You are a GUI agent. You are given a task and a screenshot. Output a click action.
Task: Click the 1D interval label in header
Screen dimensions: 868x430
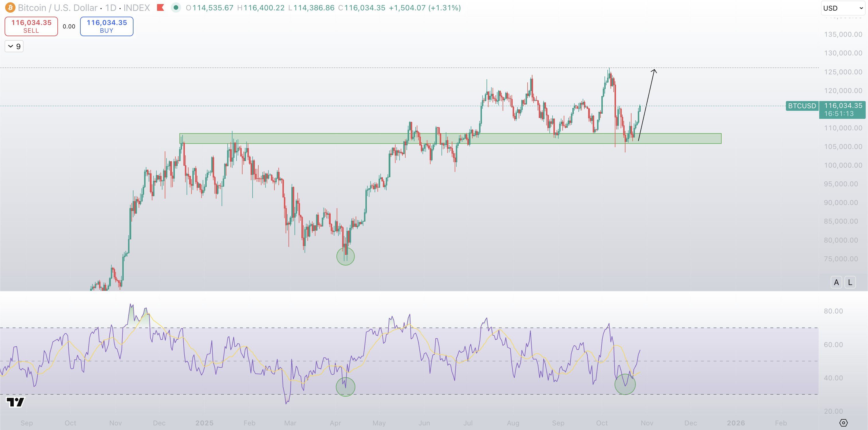111,7
